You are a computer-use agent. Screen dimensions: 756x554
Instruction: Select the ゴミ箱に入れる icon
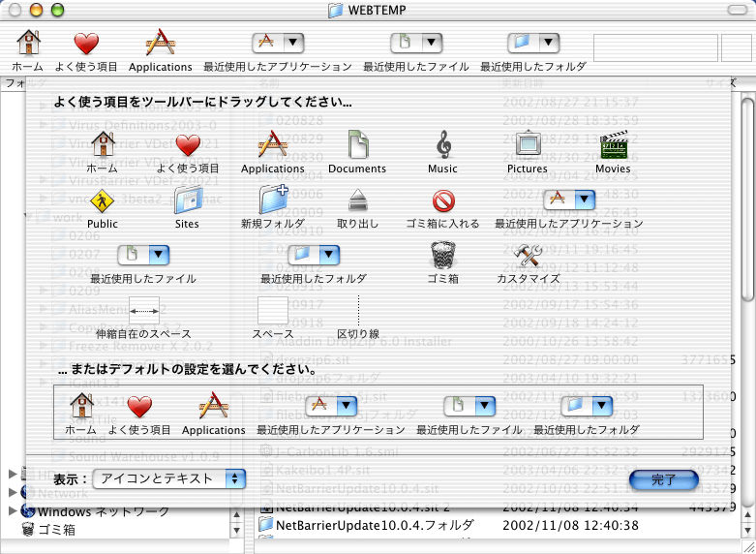[x=442, y=200]
